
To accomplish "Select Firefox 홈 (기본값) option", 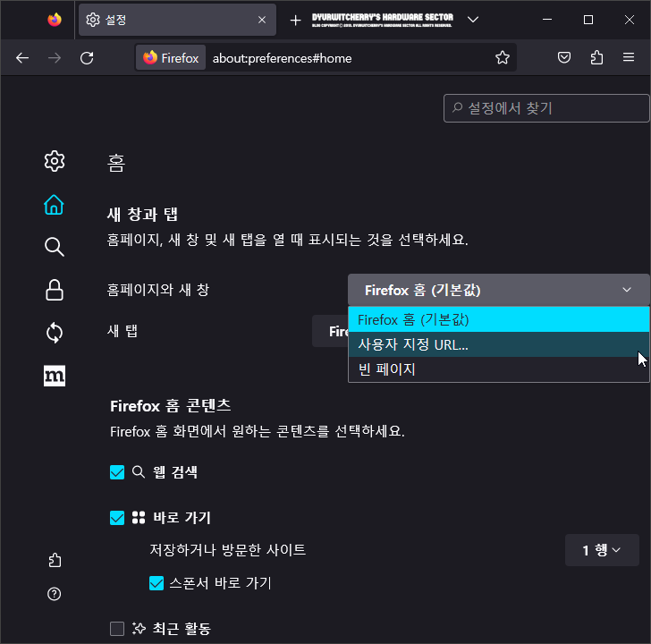I will (499, 319).
